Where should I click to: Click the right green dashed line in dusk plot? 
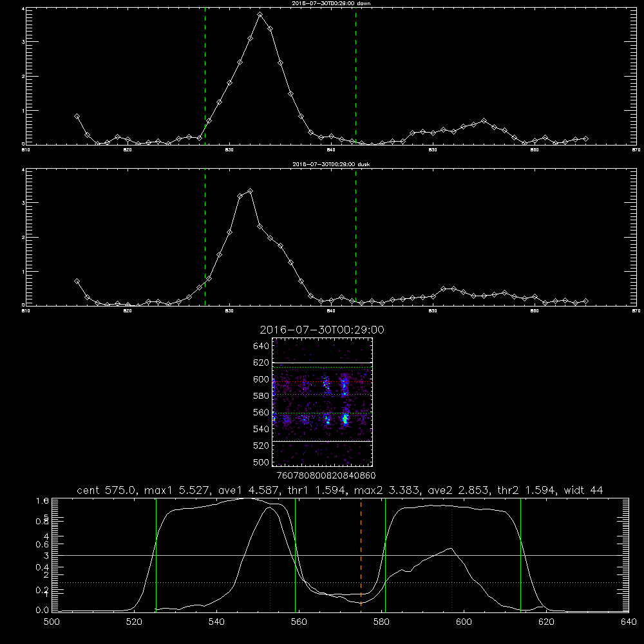coord(355,238)
